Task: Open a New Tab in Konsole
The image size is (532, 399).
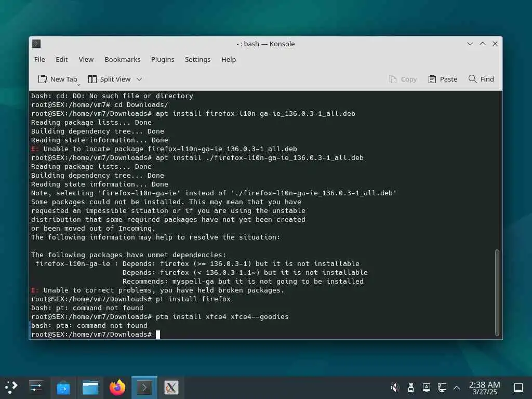Action: (x=58, y=79)
